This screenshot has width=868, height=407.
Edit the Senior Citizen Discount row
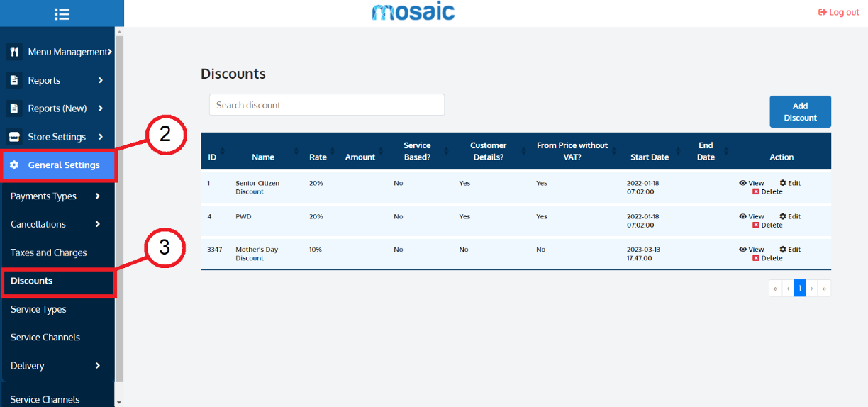790,183
